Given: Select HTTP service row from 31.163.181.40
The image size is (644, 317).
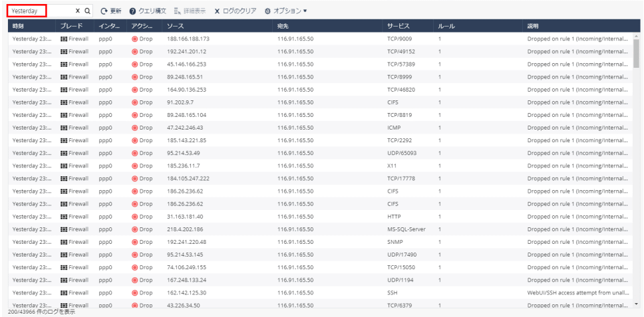Looking at the screenshot, I should point(393,216).
